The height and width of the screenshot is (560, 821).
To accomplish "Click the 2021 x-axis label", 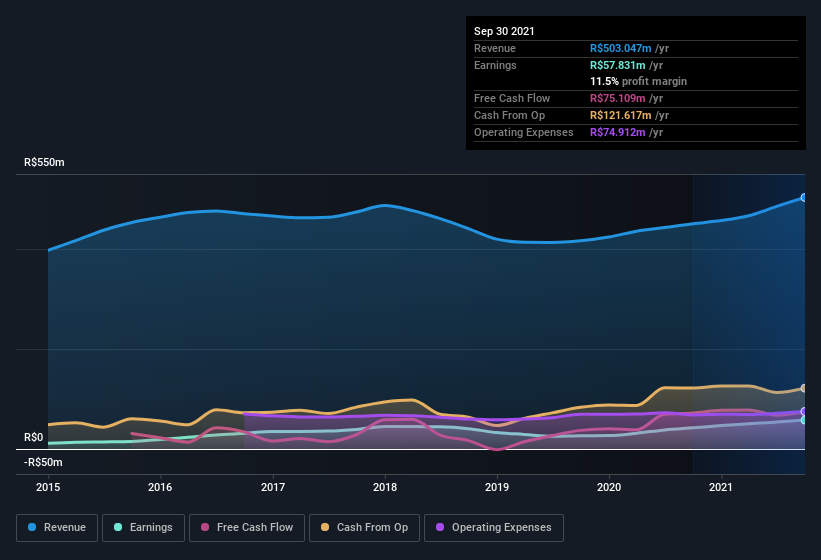I will pos(721,487).
